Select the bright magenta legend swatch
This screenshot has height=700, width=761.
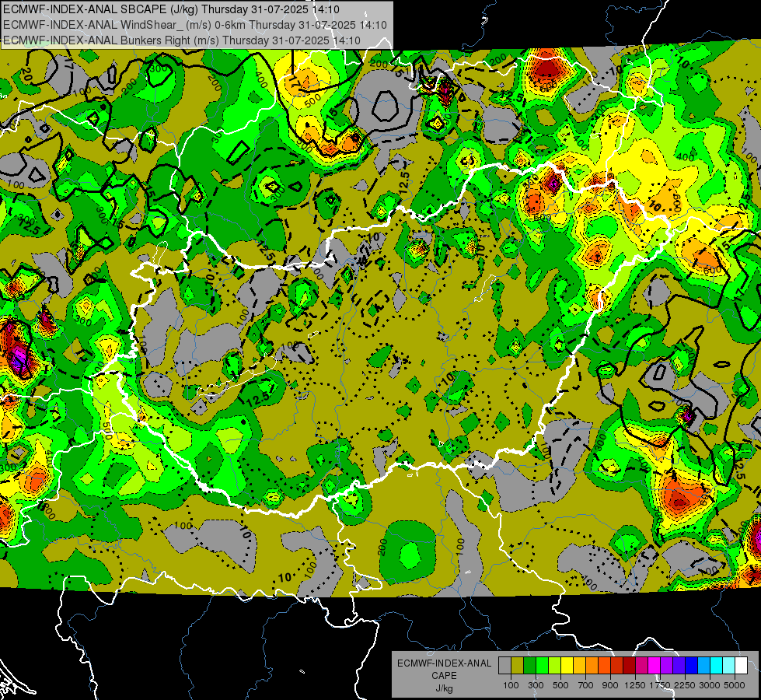point(655,665)
